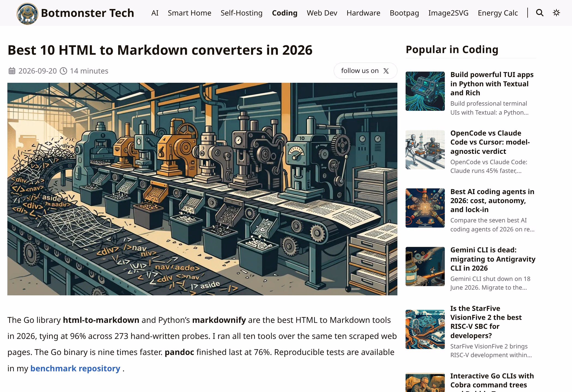Click the Best 10 HTML to Markdown heading
This screenshot has width=572, height=392.
point(160,50)
